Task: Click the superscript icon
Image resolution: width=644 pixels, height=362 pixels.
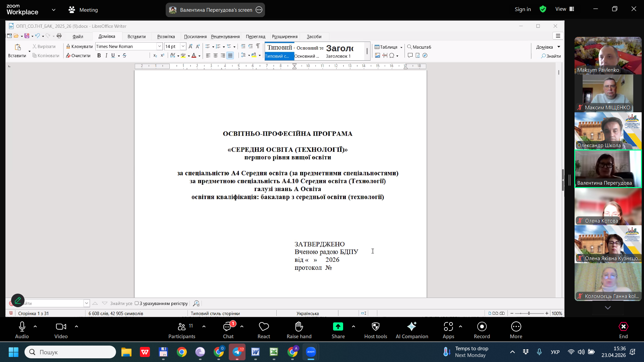Action: pos(162,56)
